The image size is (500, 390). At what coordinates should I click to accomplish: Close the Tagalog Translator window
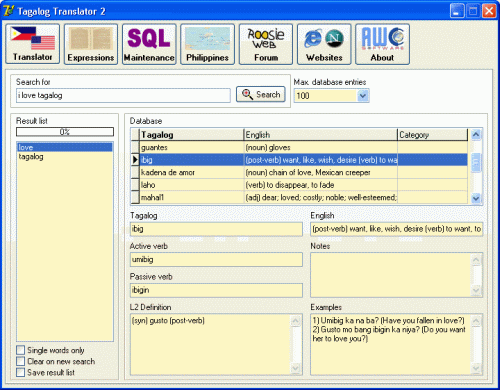click(x=489, y=11)
